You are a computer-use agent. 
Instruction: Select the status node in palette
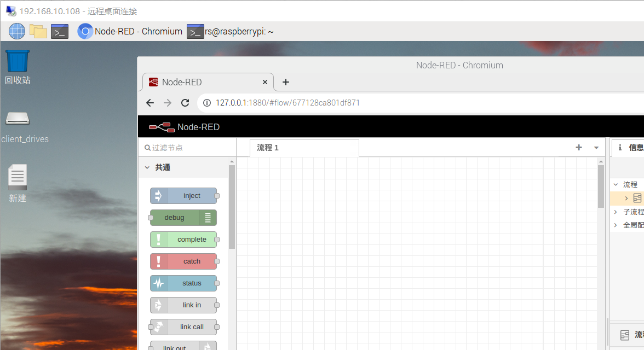coord(183,283)
